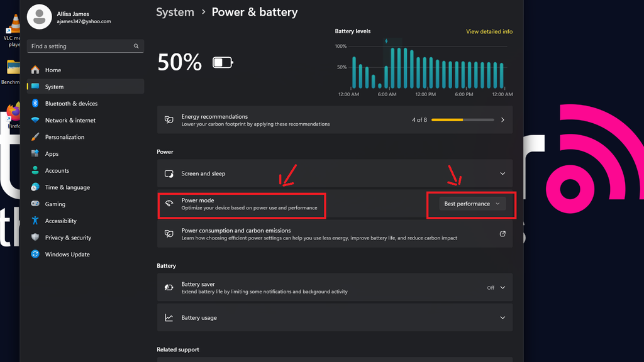Go to Network & internet settings
644x362 pixels.
coord(70,120)
